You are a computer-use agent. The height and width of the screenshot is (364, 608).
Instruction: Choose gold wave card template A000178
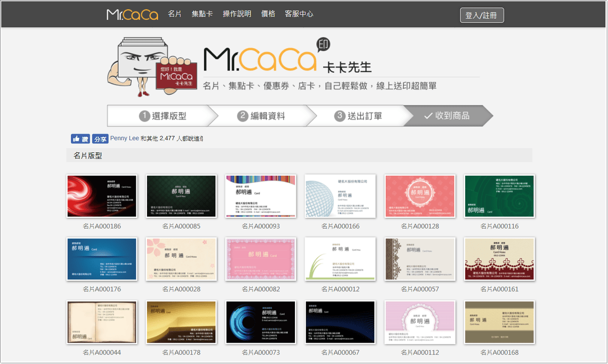point(181,322)
